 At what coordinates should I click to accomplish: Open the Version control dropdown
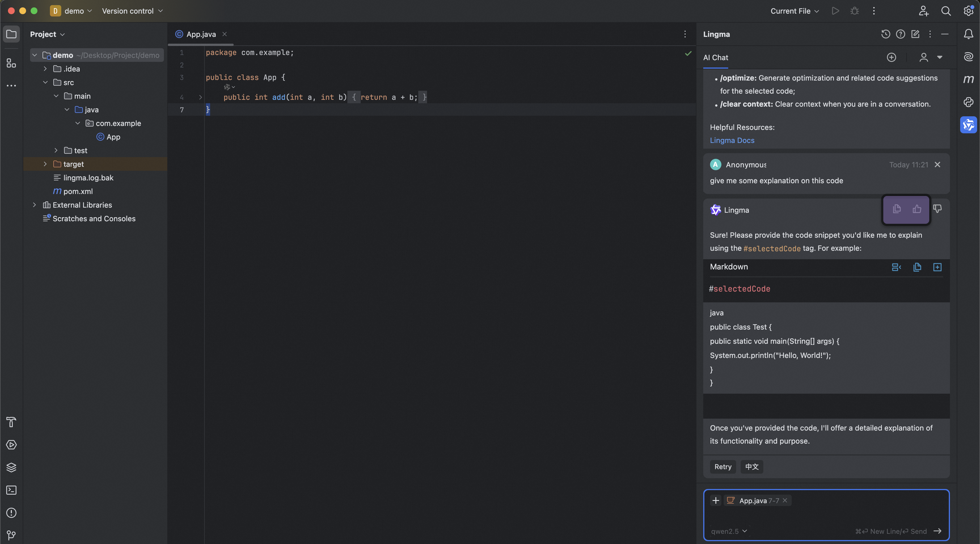tap(132, 11)
